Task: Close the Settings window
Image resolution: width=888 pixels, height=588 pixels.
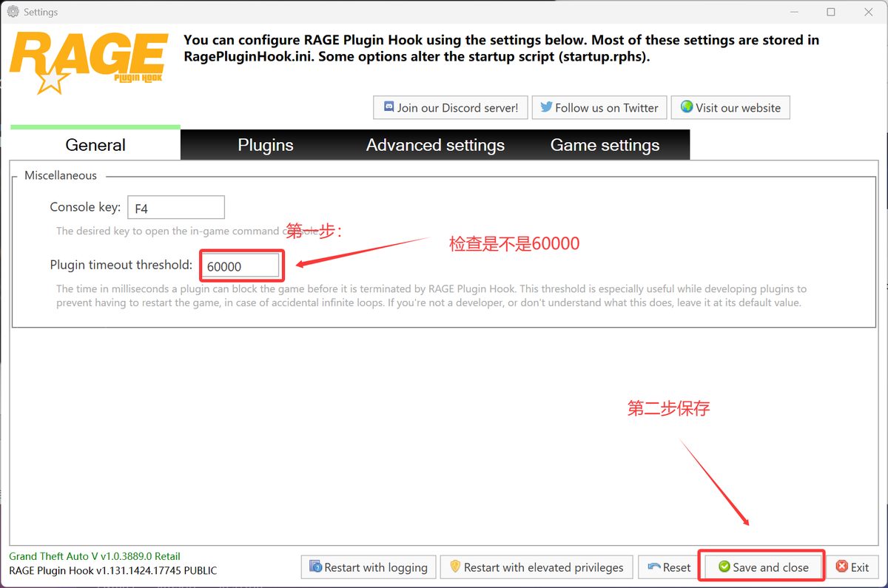Action: click(869, 12)
